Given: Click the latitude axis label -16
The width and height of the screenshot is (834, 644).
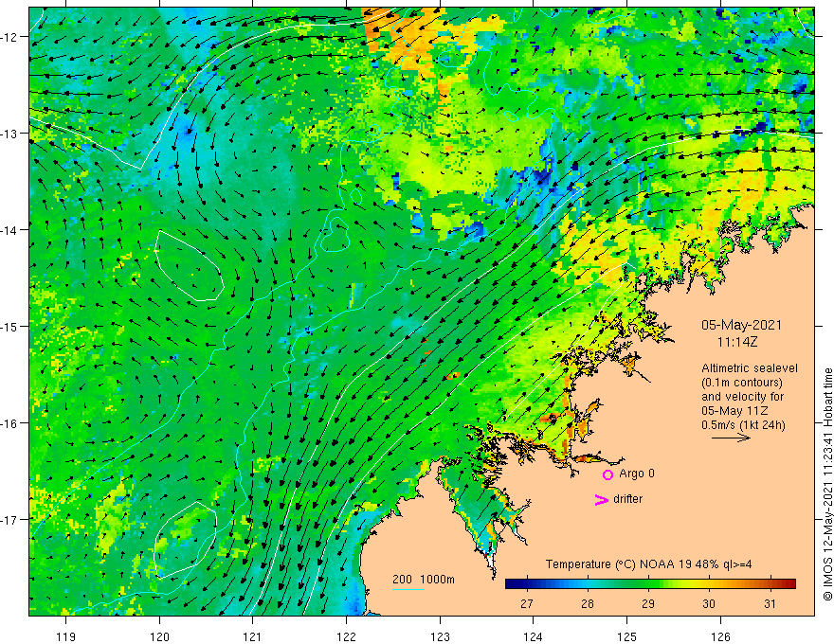Looking at the screenshot, I should point(10,423).
